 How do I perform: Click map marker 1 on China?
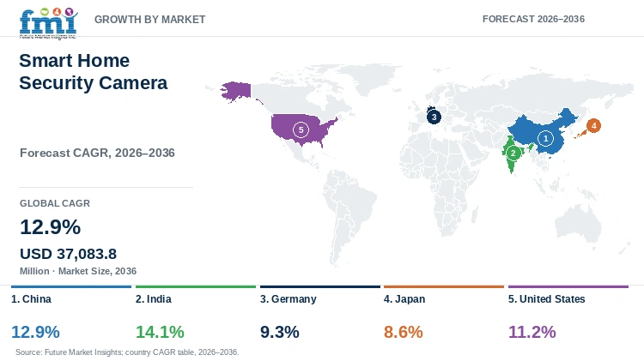point(545,138)
